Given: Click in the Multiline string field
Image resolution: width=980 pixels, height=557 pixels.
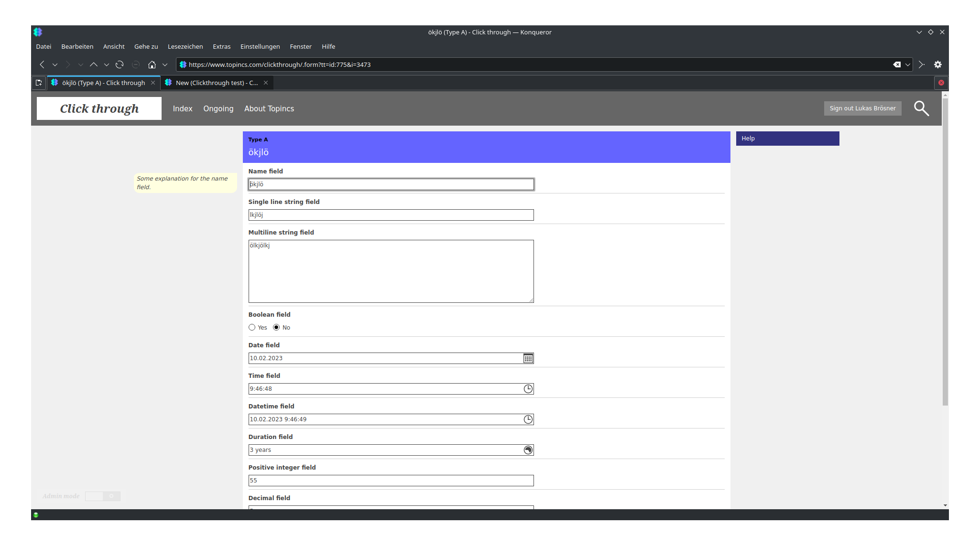Looking at the screenshot, I should coord(391,271).
